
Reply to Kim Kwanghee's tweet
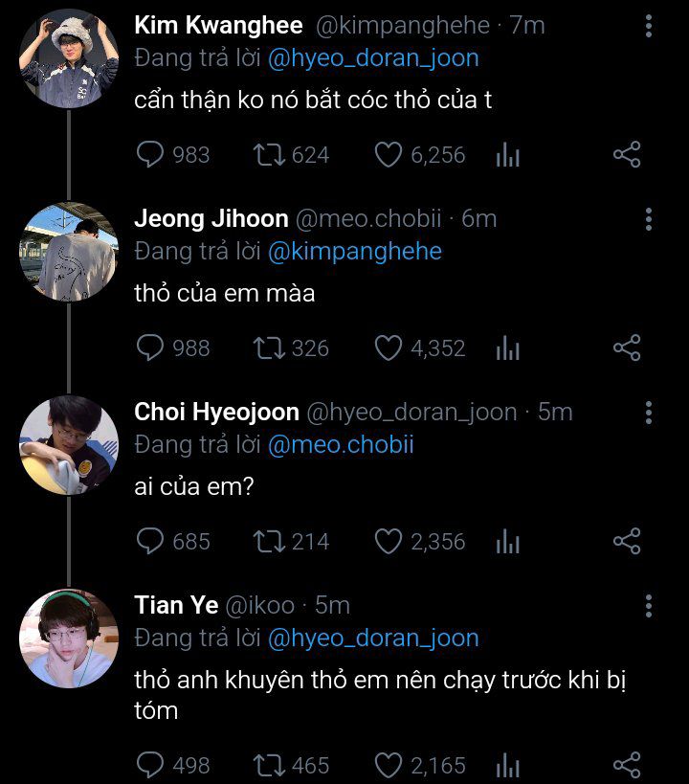(151, 155)
